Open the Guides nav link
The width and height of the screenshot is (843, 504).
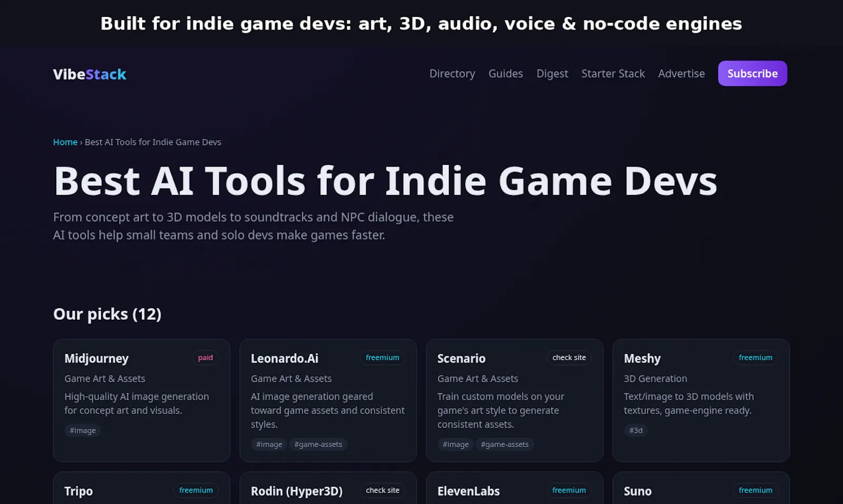[x=506, y=74]
